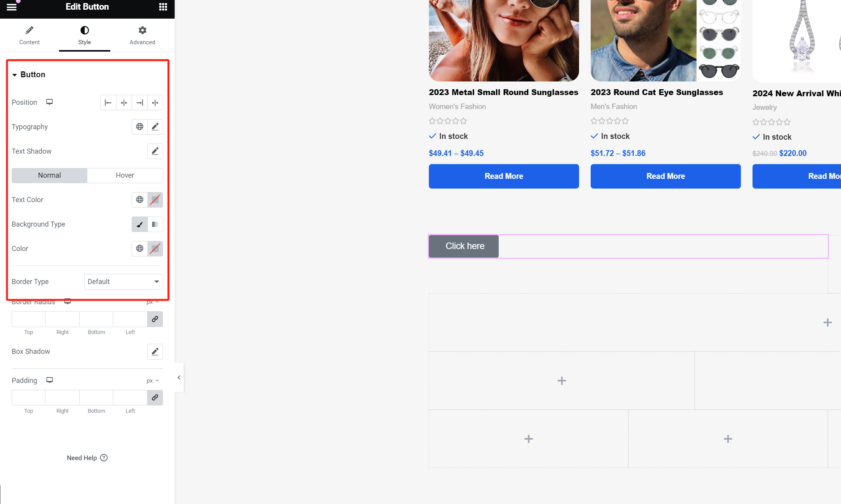Click the gradient background type icon
Image resolution: width=841 pixels, height=504 pixels.
coord(155,224)
